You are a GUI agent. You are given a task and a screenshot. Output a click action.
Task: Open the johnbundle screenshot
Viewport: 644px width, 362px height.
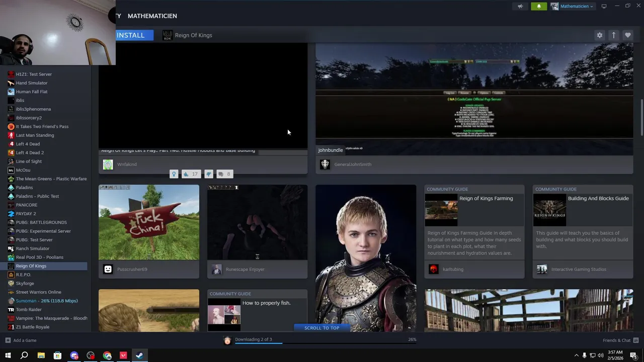point(474,99)
